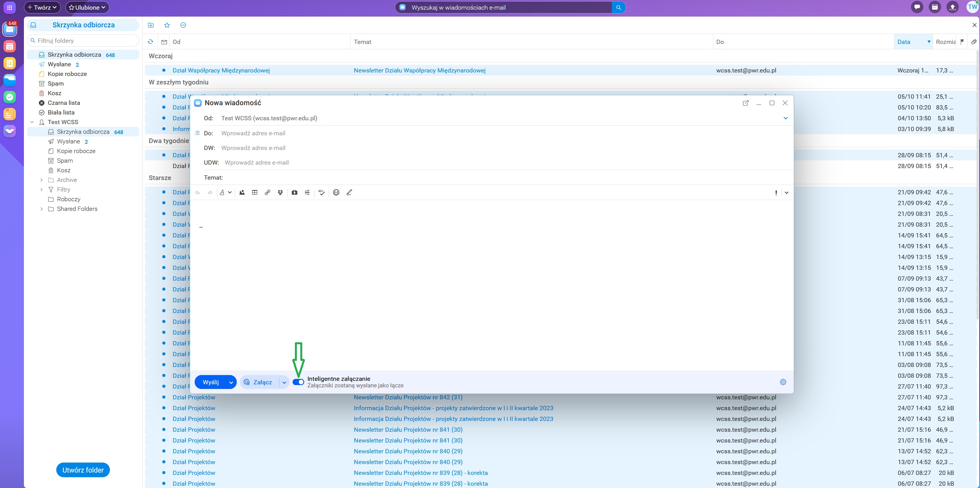Expand the Od sender selector
Viewport: 980px width, 488px height.
click(785, 118)
